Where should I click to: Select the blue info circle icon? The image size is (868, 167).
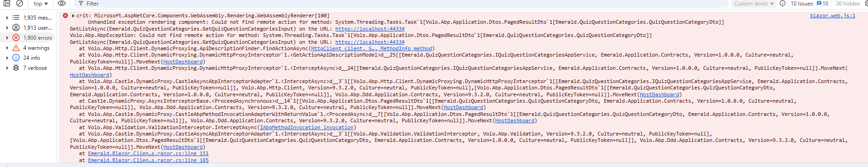pos(16,58)
